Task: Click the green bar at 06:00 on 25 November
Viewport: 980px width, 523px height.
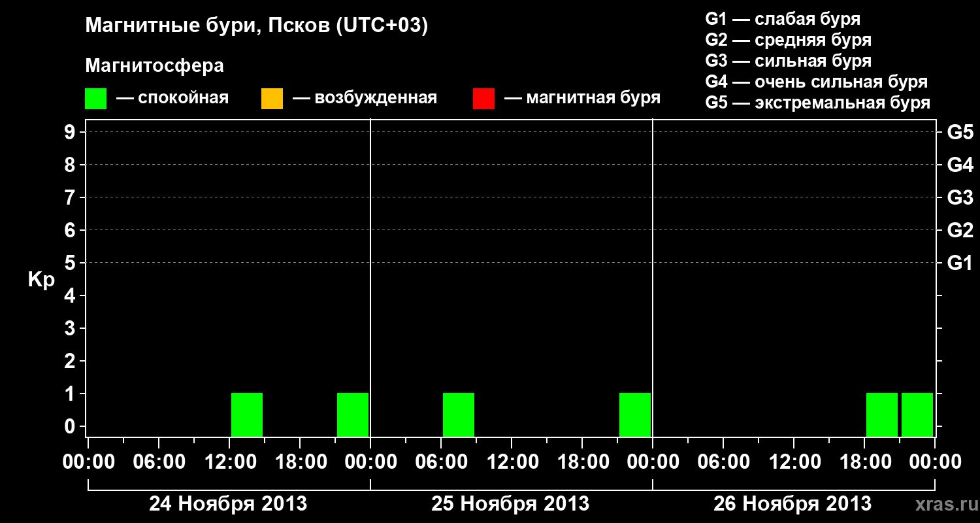Action: click(x=459, y=414)
